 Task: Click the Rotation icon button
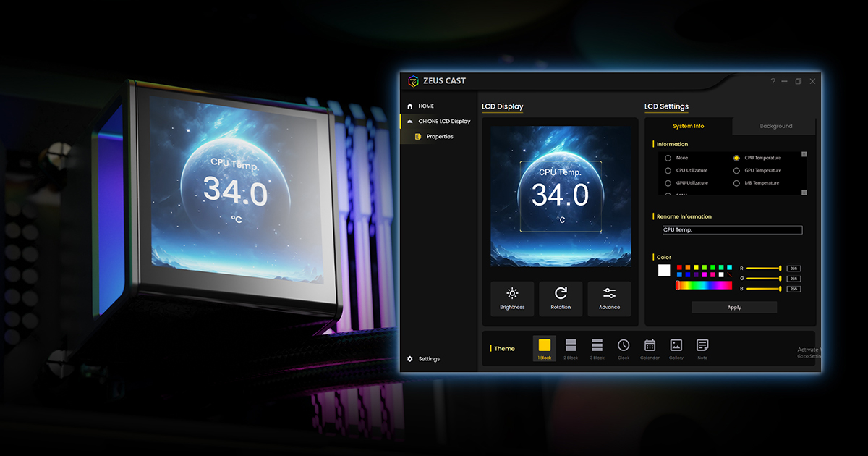(x=561, y=298)
